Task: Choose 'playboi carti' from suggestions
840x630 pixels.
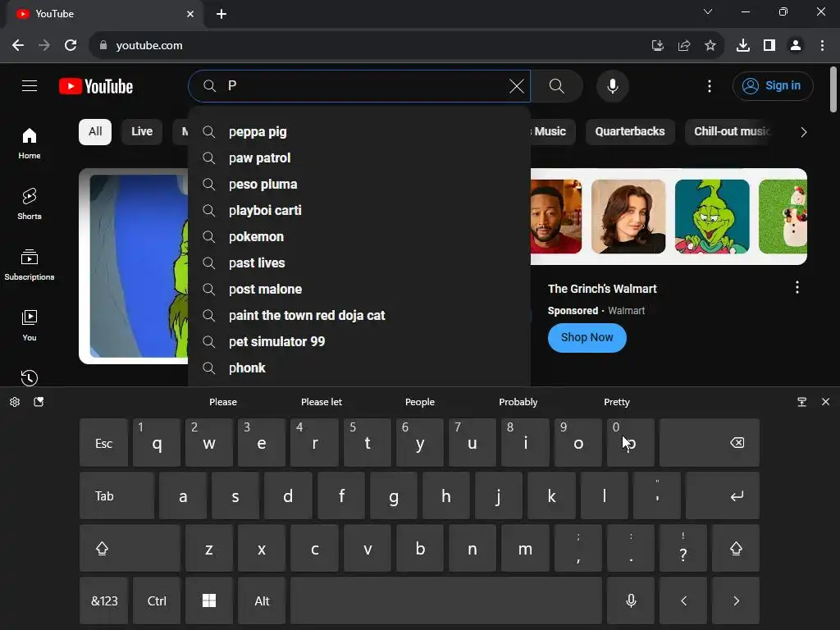Action: point(359,211)
